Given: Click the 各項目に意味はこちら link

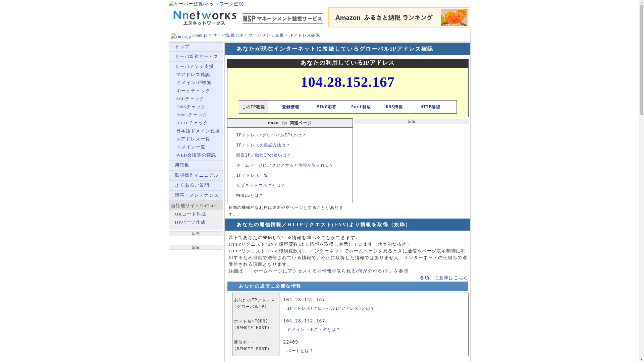Looking at the screenshot, I should [443, 278].
